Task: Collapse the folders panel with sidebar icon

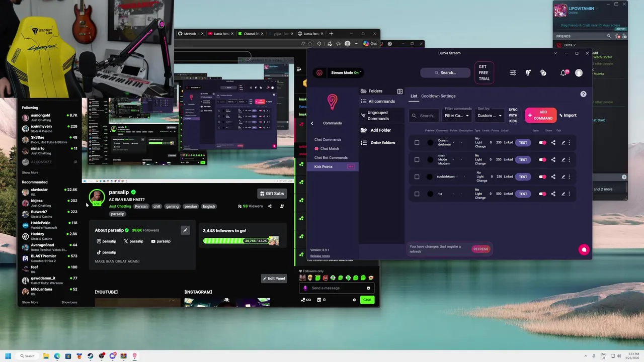Action: pyautogui.click(x=400, y=91)
